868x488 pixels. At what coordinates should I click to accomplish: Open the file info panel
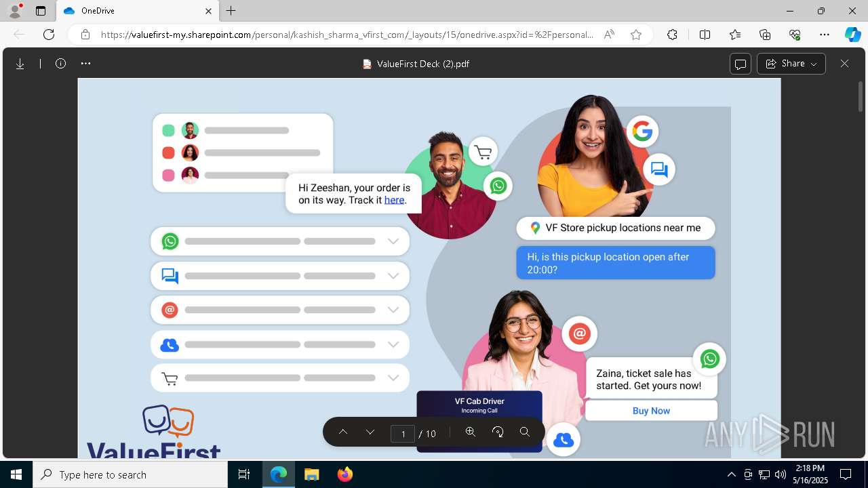point(60,64)
